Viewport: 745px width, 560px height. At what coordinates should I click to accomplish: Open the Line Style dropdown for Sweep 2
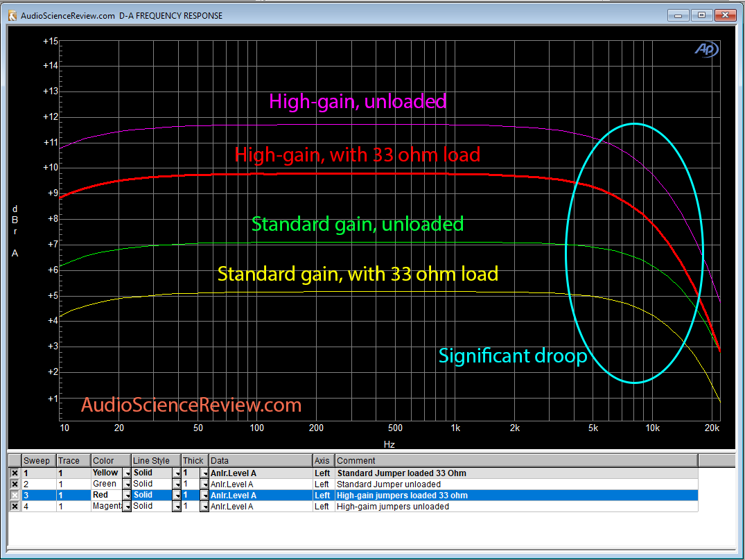[177, 484]
